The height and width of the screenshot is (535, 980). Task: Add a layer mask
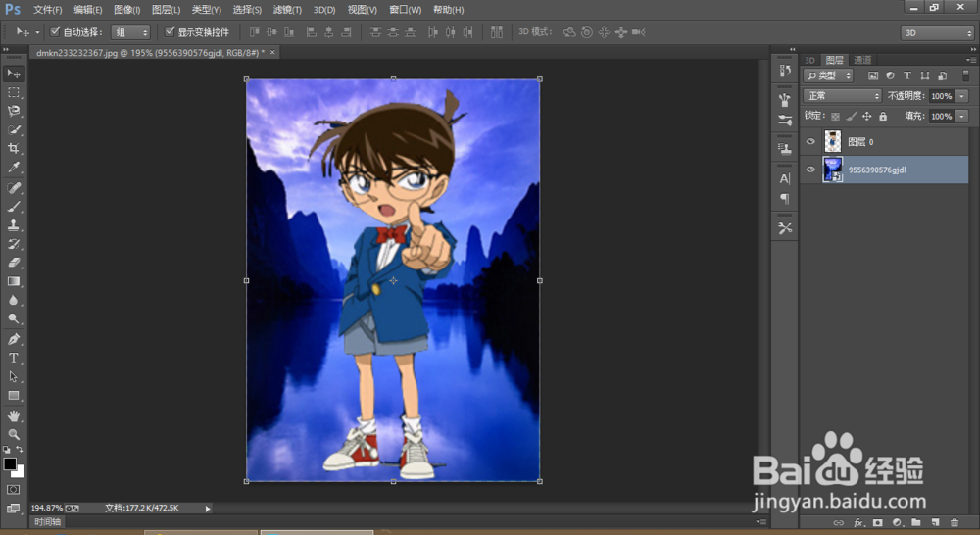877,522
